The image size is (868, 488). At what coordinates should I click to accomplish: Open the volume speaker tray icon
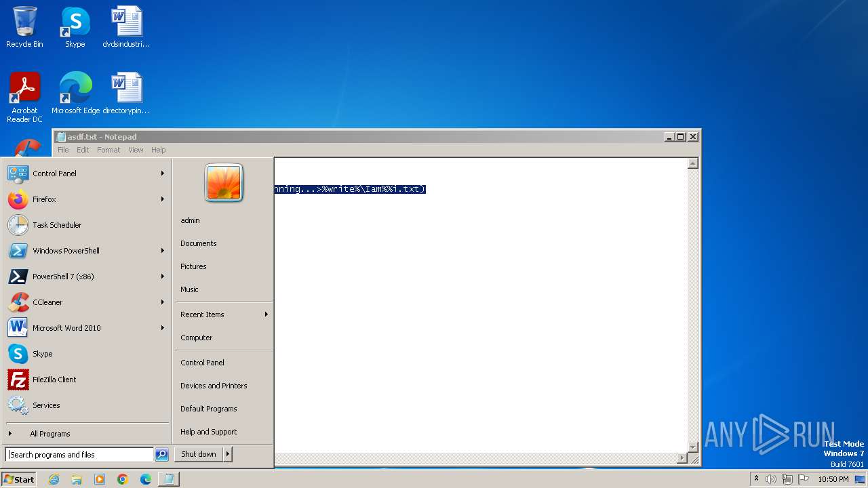click(771, 479)
